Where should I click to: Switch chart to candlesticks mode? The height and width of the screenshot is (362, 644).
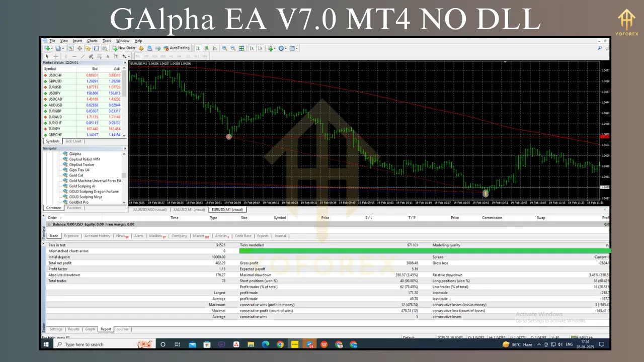point(206,48)
